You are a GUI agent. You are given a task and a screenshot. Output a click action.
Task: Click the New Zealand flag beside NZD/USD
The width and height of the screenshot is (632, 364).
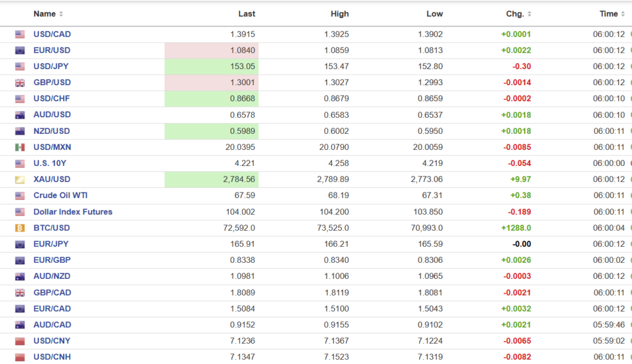click(x=20, y=131)
